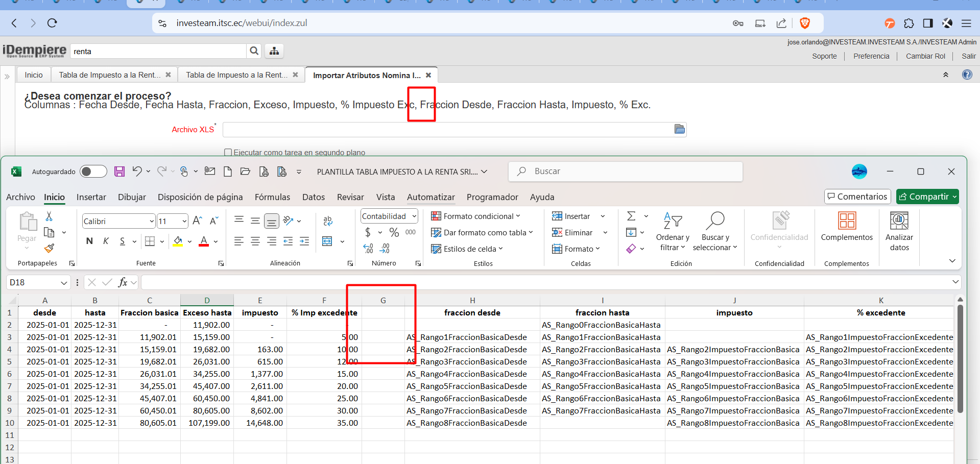Open the font name Calibri dropdown
Viewport: 980px width, 464px height.
point(152,222)
